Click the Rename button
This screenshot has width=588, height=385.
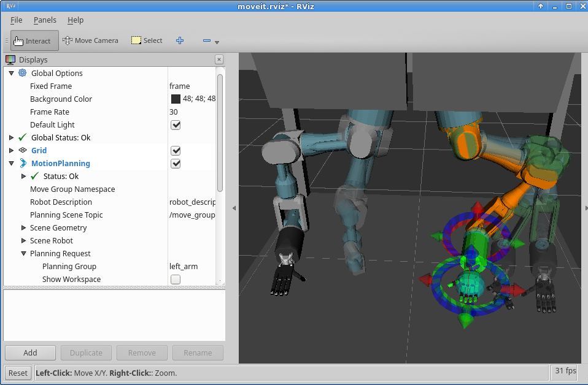pos(198,353)
